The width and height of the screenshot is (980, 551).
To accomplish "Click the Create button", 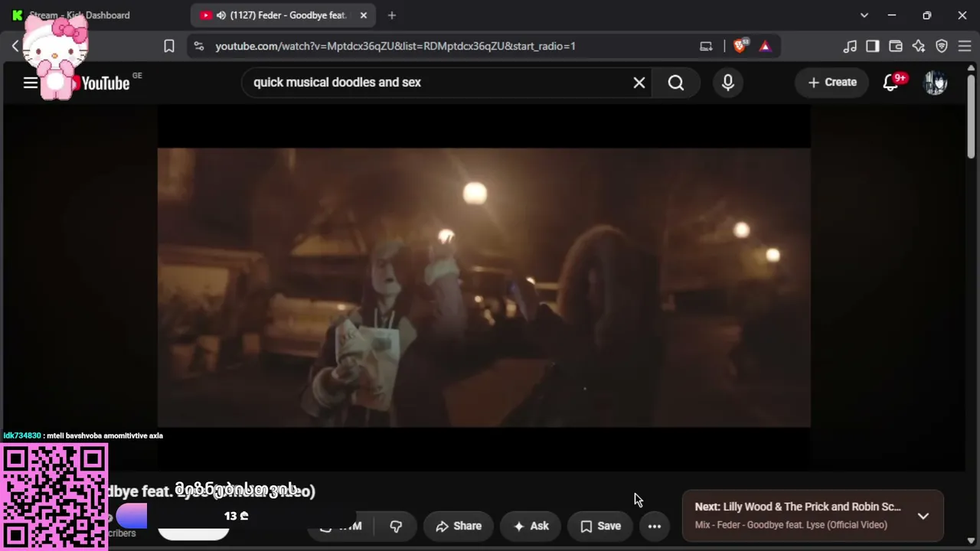I will pos(832,83).
